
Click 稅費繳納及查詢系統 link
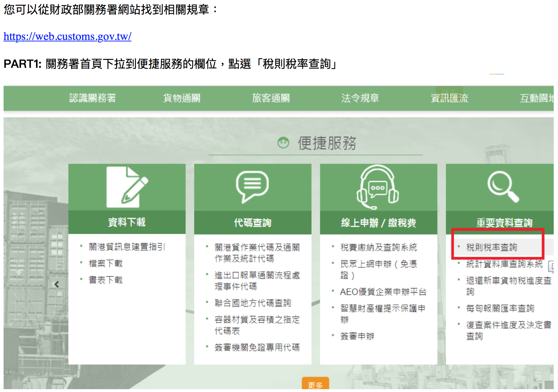pos(379,247)
